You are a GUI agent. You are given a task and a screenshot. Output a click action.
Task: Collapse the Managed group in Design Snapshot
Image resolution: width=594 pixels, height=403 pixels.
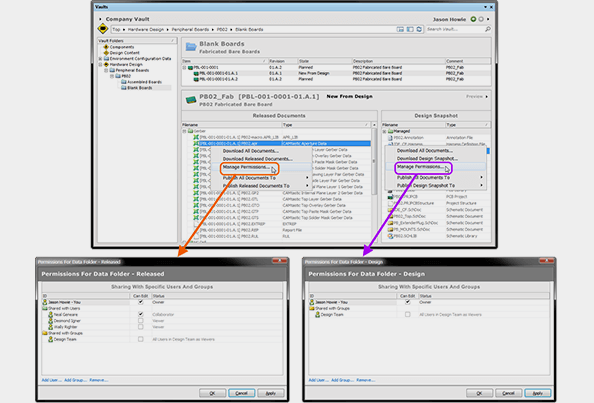pyautogui.click(x=385, y=131)
